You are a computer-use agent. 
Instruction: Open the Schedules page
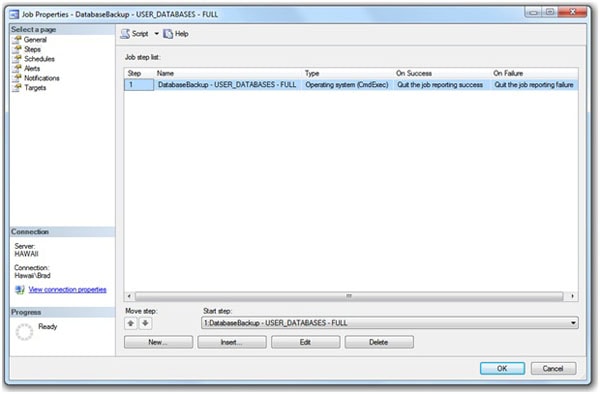[39, 59]
